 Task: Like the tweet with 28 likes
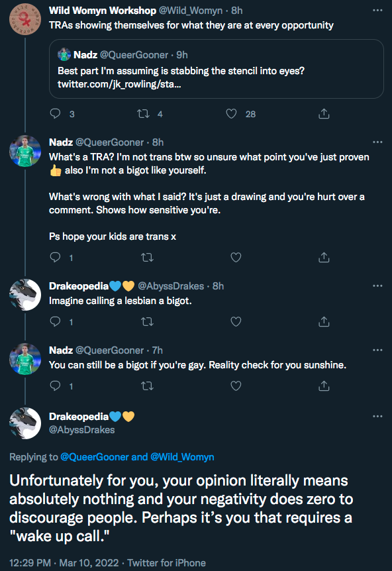click(232, 114)
